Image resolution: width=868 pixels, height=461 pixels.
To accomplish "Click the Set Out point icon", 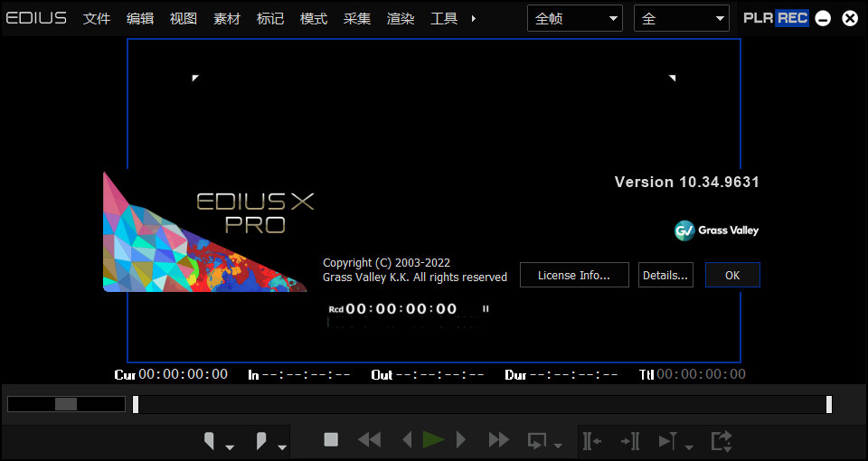I will coord(260,441).
